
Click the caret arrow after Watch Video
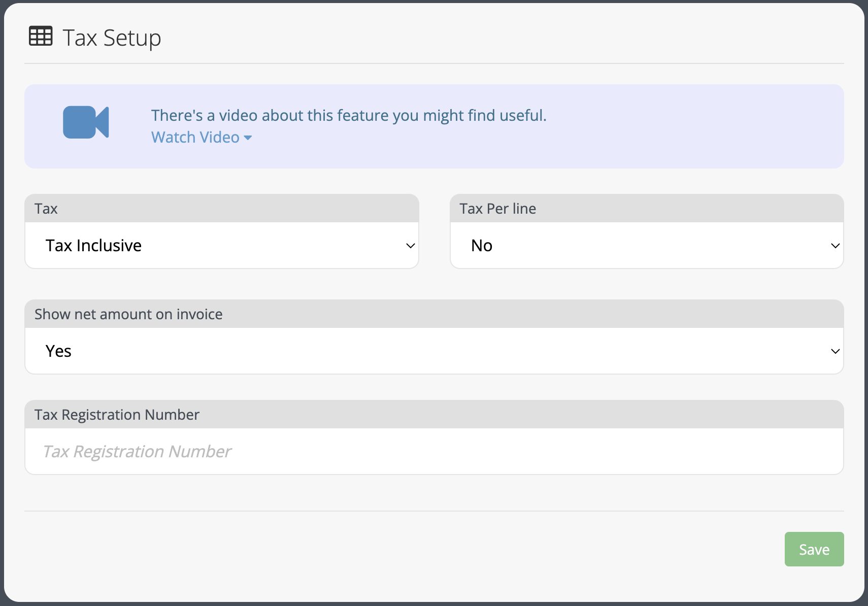248,138
